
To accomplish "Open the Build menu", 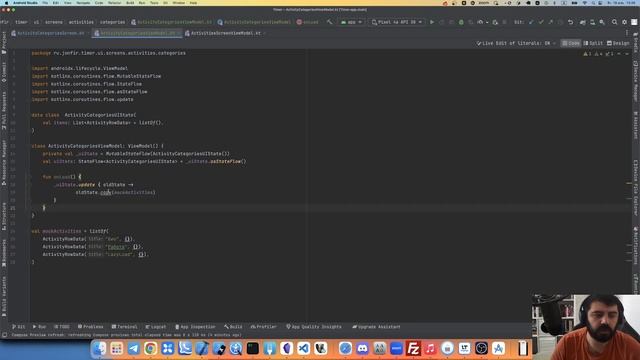I will [x=130, y=3].
